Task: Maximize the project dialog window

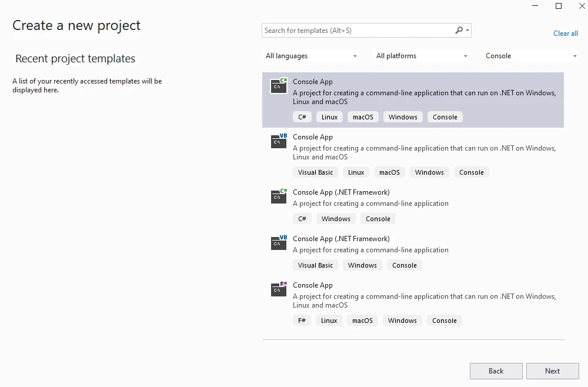Action: click(559, 6)
